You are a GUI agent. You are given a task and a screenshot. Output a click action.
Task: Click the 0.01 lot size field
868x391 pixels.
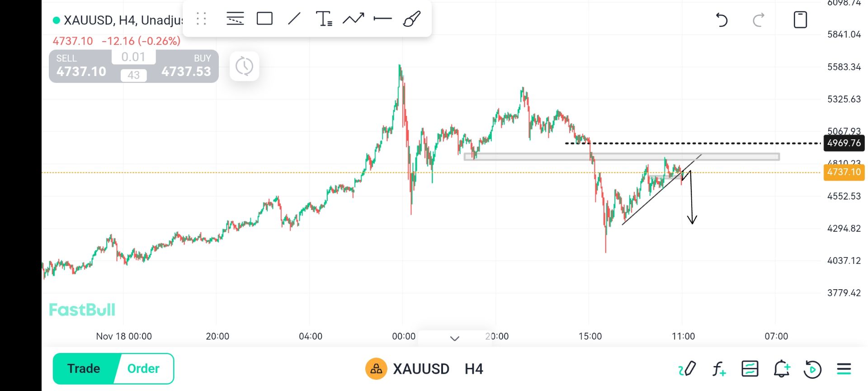(133, 57)
